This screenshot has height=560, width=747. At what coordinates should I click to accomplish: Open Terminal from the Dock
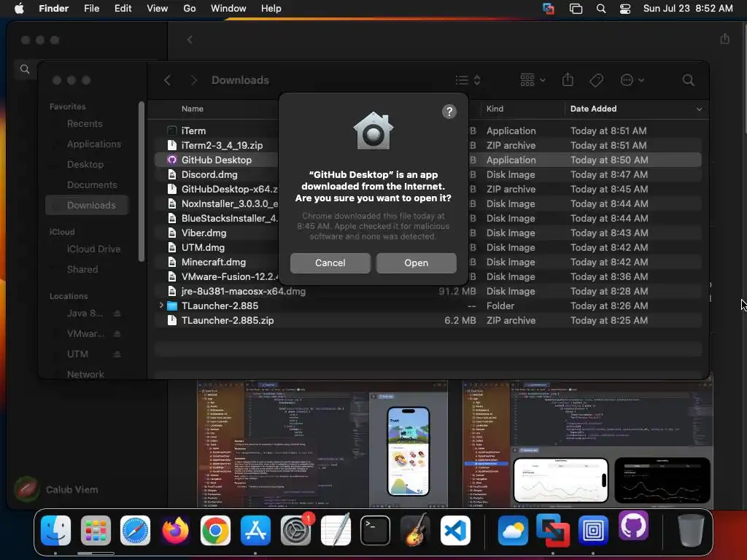pyautogui.click(x=376, y=530)
